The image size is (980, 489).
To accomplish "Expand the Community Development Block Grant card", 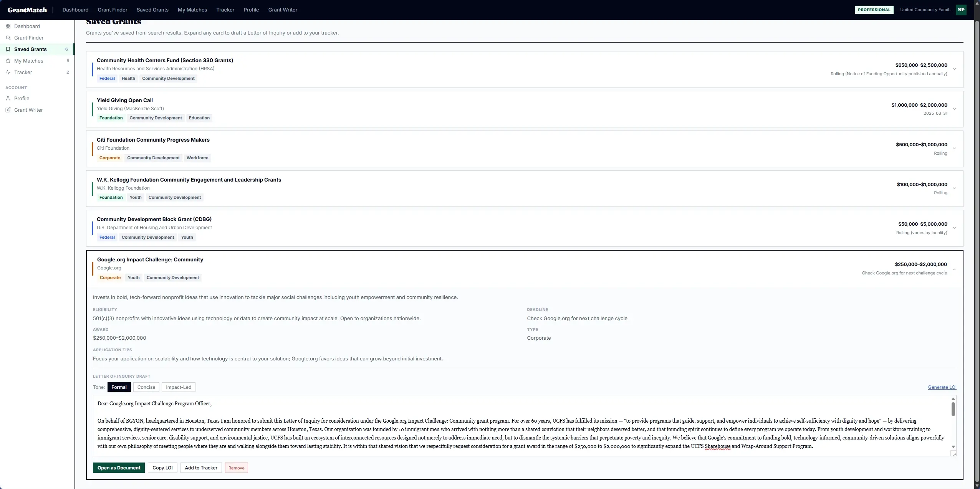I will click(x=954, y=228).
